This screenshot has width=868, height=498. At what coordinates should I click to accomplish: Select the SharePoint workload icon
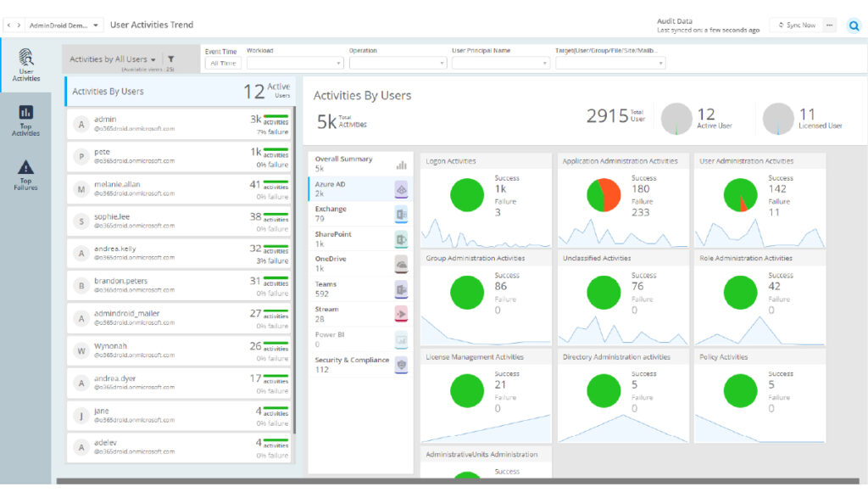point(402,239)
